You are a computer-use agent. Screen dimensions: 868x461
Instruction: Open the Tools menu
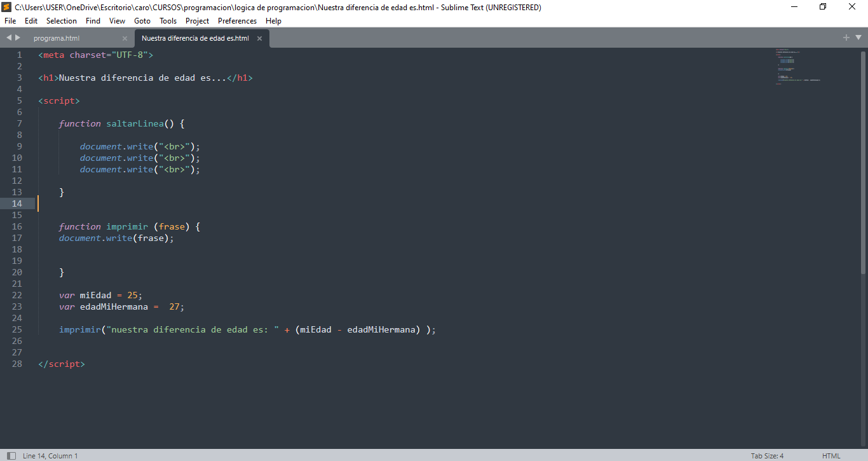[x=168, y=21]
